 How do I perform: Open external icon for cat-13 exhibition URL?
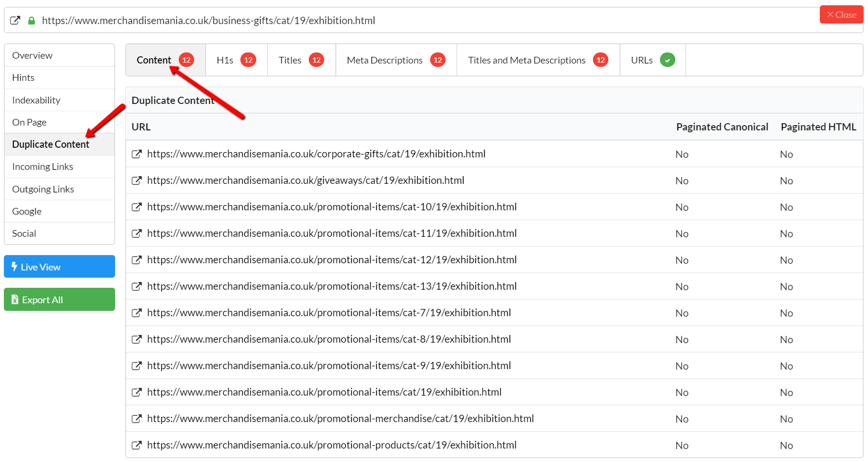point(137,286)
